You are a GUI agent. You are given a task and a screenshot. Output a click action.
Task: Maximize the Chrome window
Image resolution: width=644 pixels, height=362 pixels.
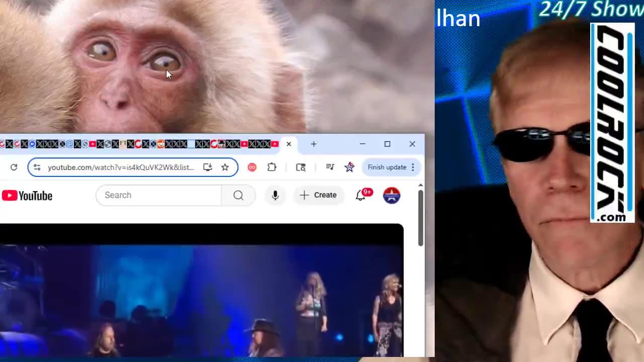[387, 144]
